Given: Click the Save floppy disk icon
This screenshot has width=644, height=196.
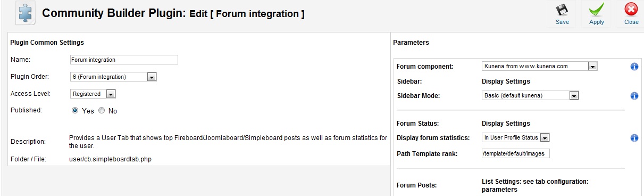Looking at the screenshot, I should point(562,10).
